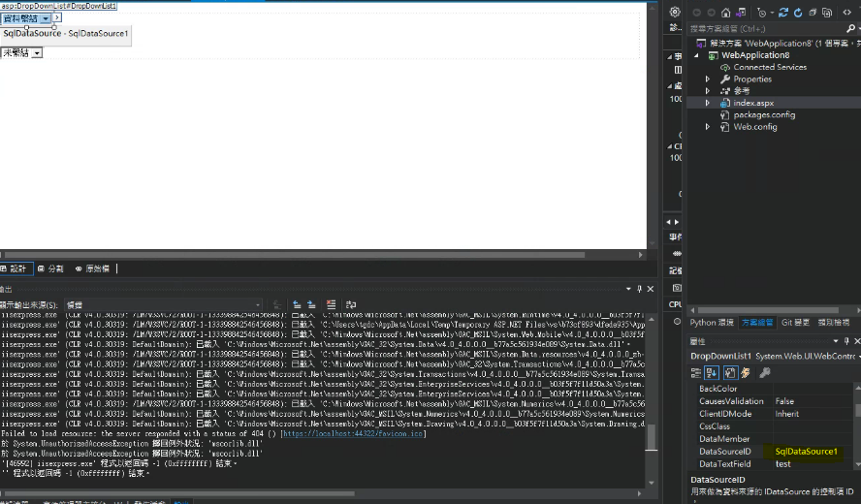Switch to 設計 Design view tab

[x=16, y=268]
